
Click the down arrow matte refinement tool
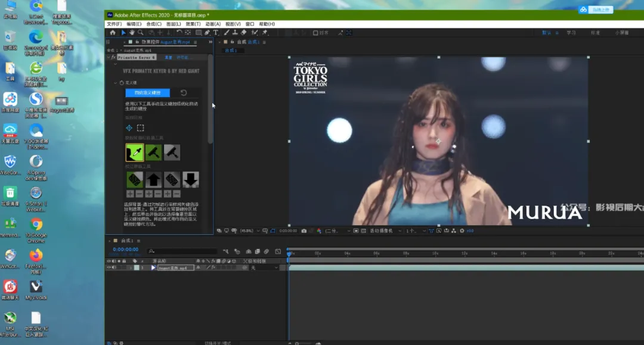(x=191, y=180)
